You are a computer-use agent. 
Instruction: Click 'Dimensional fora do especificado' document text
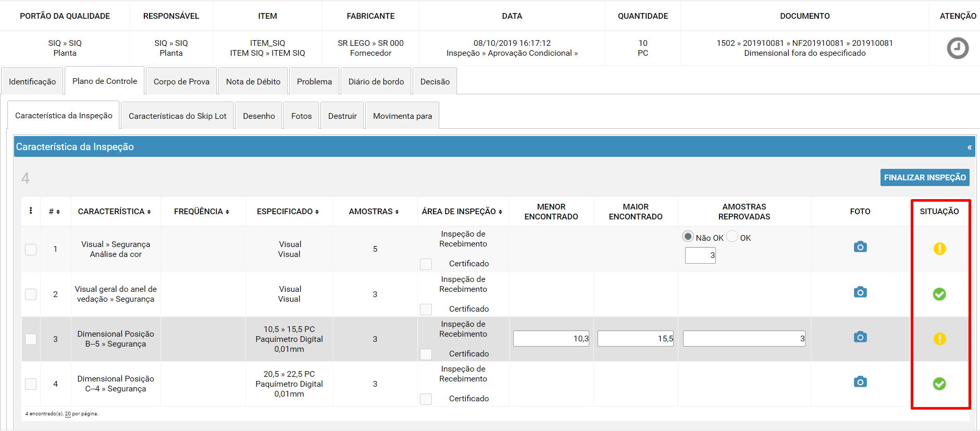[805, 53]
